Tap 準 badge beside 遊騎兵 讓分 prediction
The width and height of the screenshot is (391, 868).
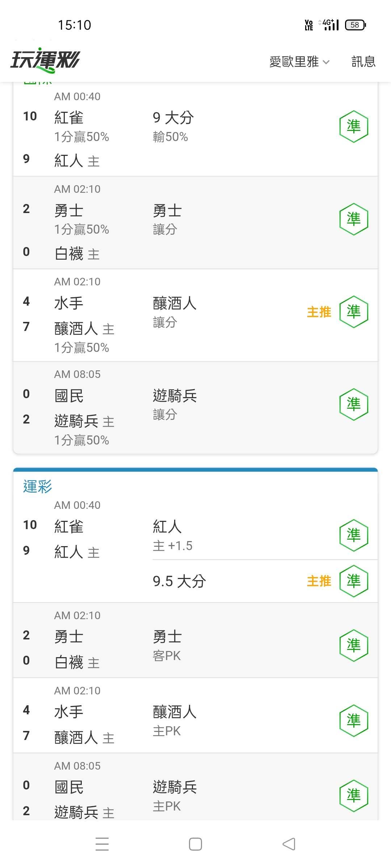click(354, 404)
